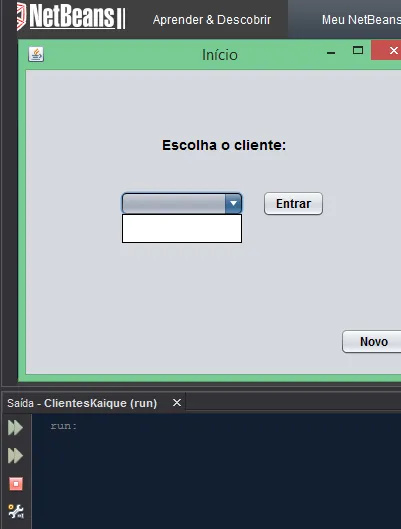Image resolution: width=401 pixels, height=529 pixels.
Task: Click the Entrar button
Action: [x=293, y=203]
